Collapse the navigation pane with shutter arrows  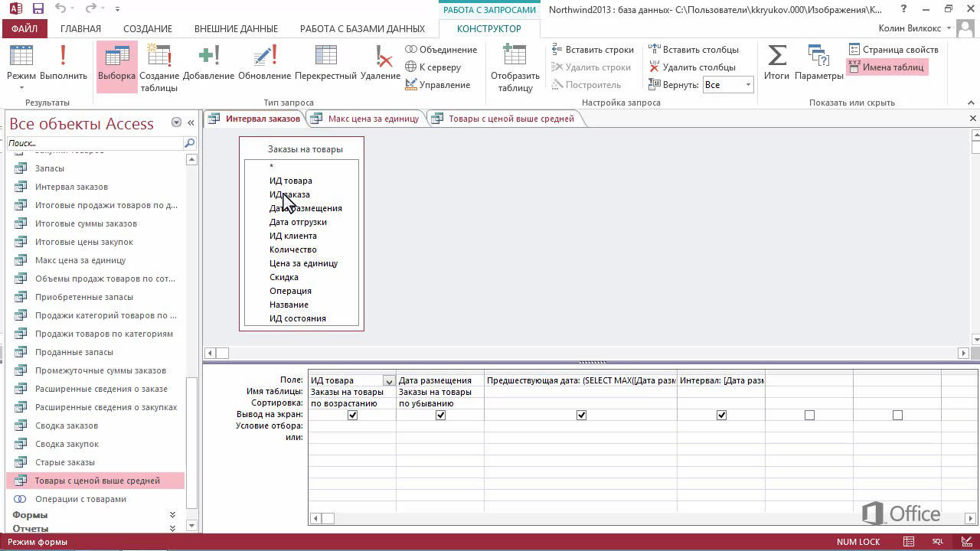point(191,122)
